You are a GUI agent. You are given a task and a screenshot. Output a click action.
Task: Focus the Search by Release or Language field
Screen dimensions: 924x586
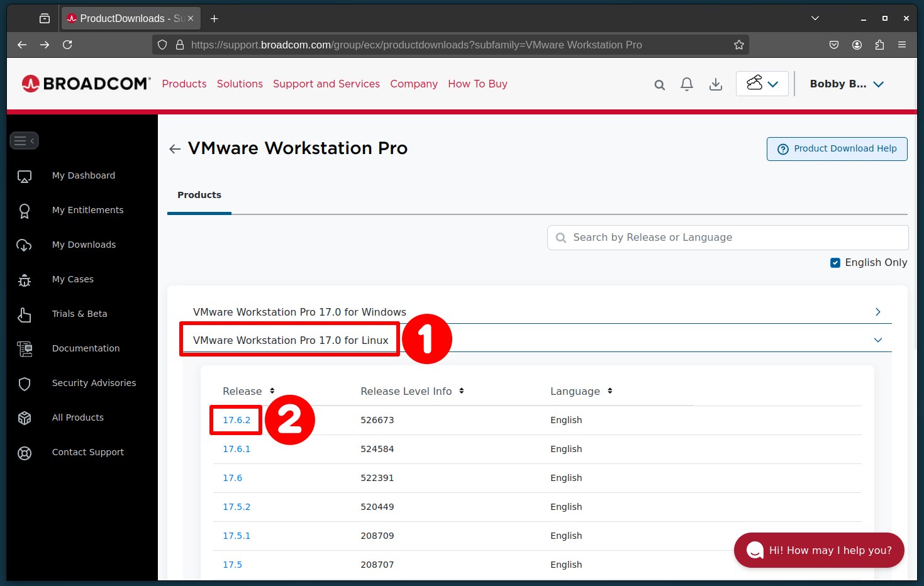[x=728, y=238]
